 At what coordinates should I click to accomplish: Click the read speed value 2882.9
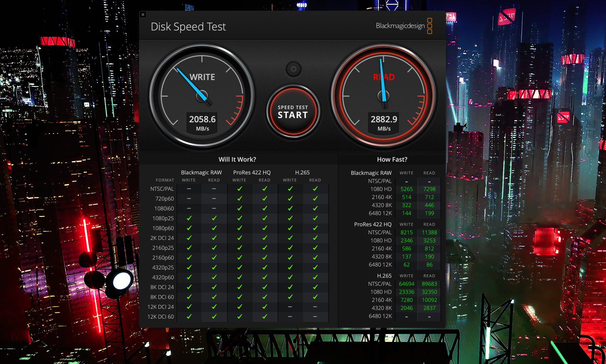384,119
